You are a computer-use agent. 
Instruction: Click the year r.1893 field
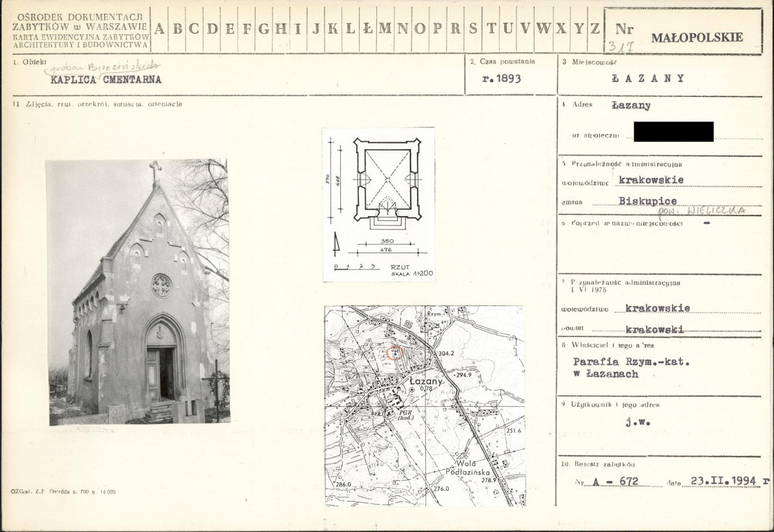pyautogui.click(x=502, y=79)
